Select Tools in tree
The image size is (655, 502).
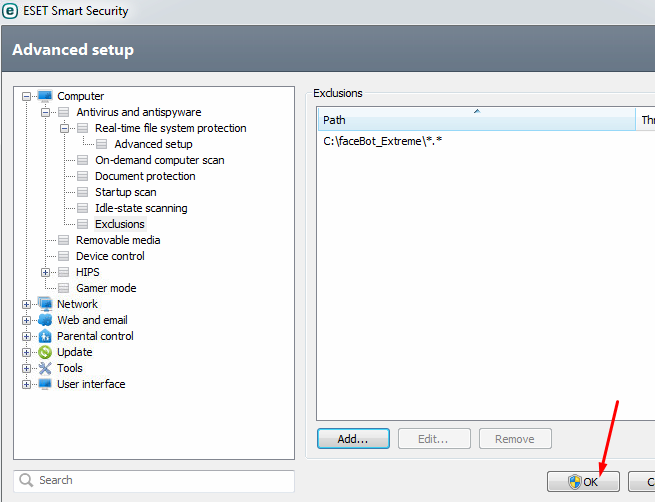[x=70, y=368]
